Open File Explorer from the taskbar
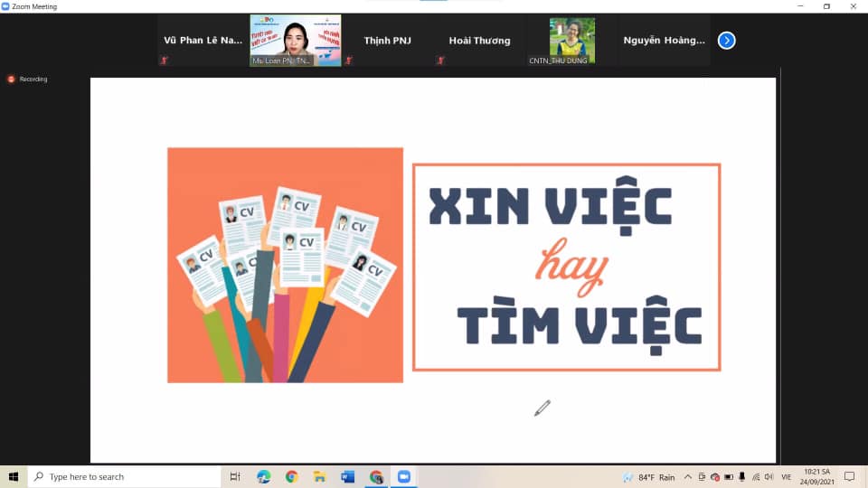This screenshot has height=488, width=868. pos(319,477)
